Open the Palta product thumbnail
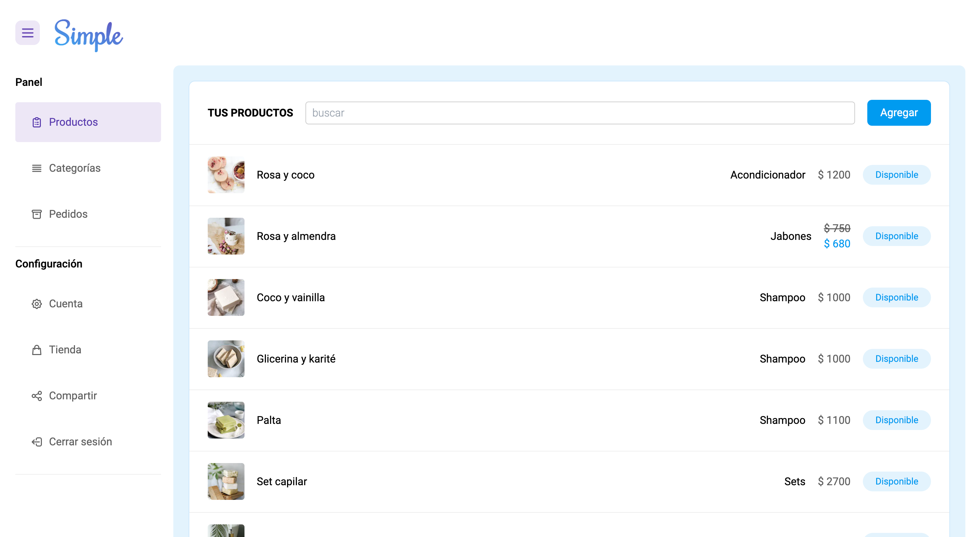980x537 pixels. 226,420
